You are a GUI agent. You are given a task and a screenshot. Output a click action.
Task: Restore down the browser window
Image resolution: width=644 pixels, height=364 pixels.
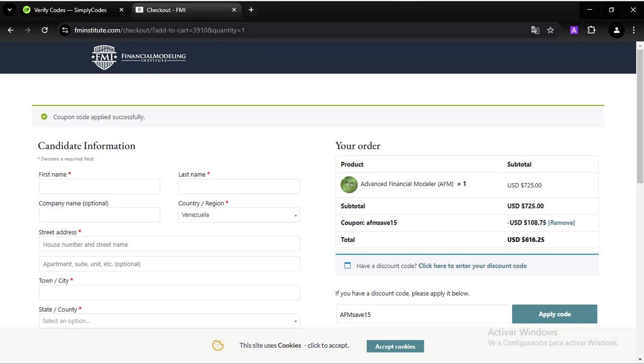[611, 9]
